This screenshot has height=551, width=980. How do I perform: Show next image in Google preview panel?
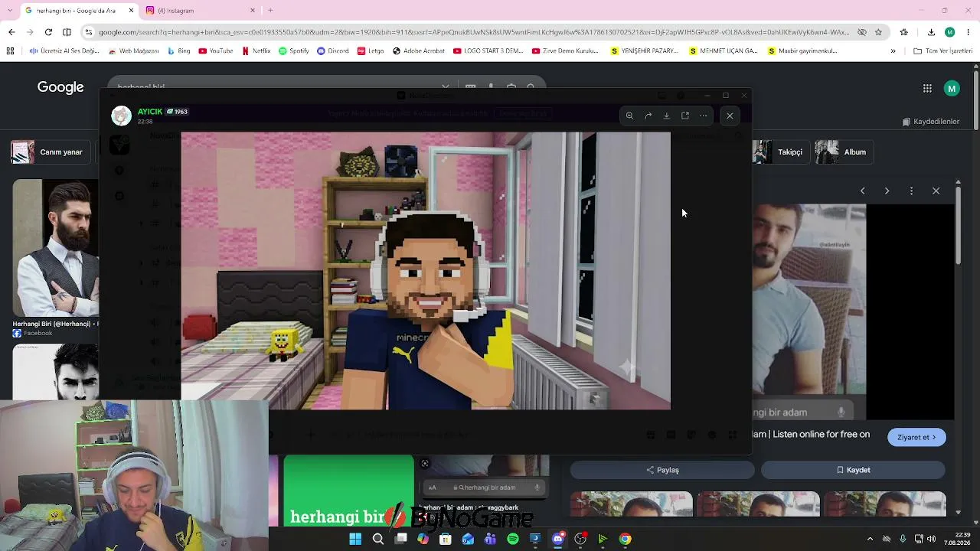click(x=887, y=191)
